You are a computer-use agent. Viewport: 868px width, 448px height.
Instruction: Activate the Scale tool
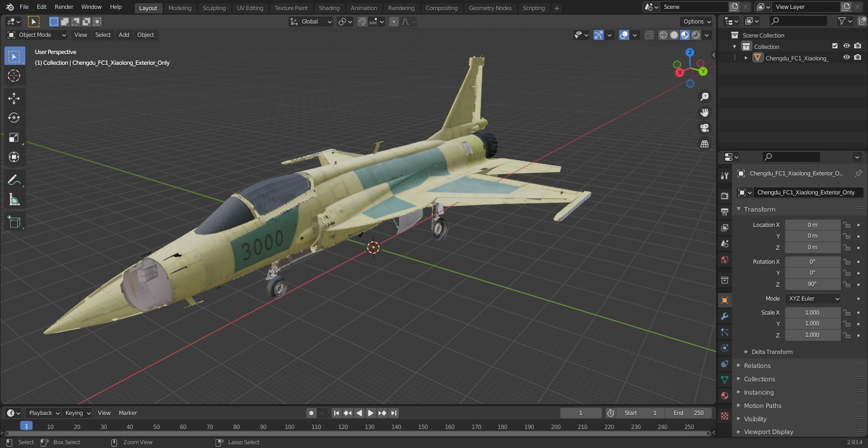tap(14, 137)
